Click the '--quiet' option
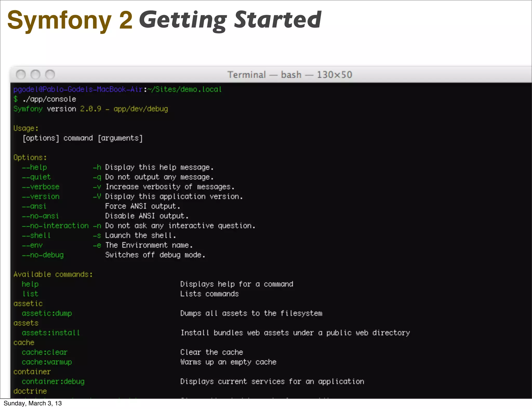Screen dimensions: 532x409 pos(36,177)
